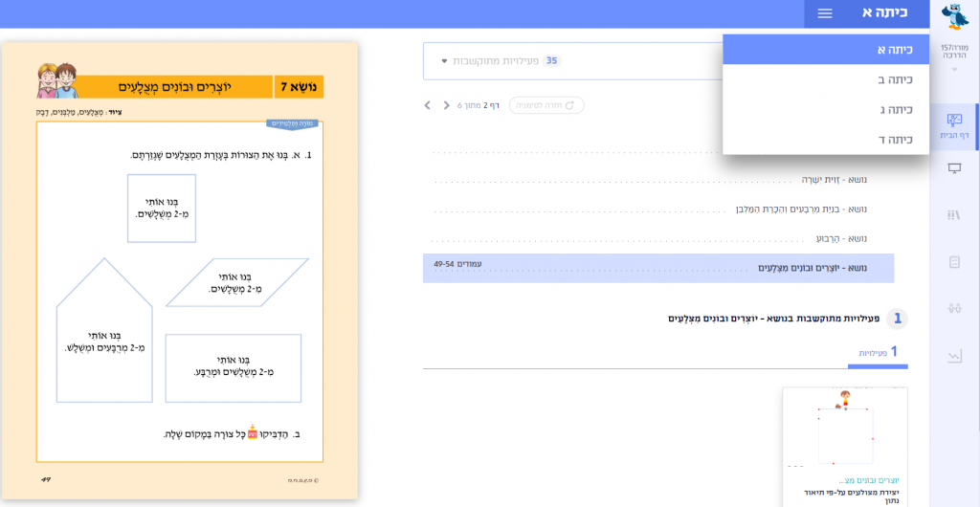
Task: Open the hamburger menu next to כיתה א
Action: click(825, 13)
